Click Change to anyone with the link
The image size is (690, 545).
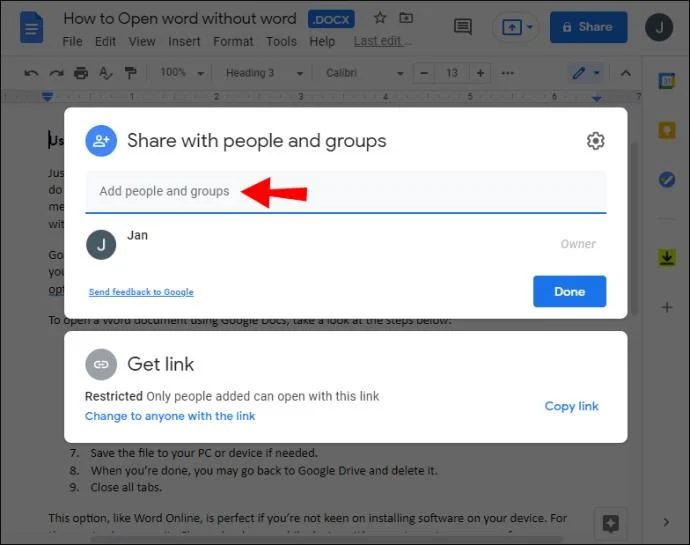[x=170, y=416]
